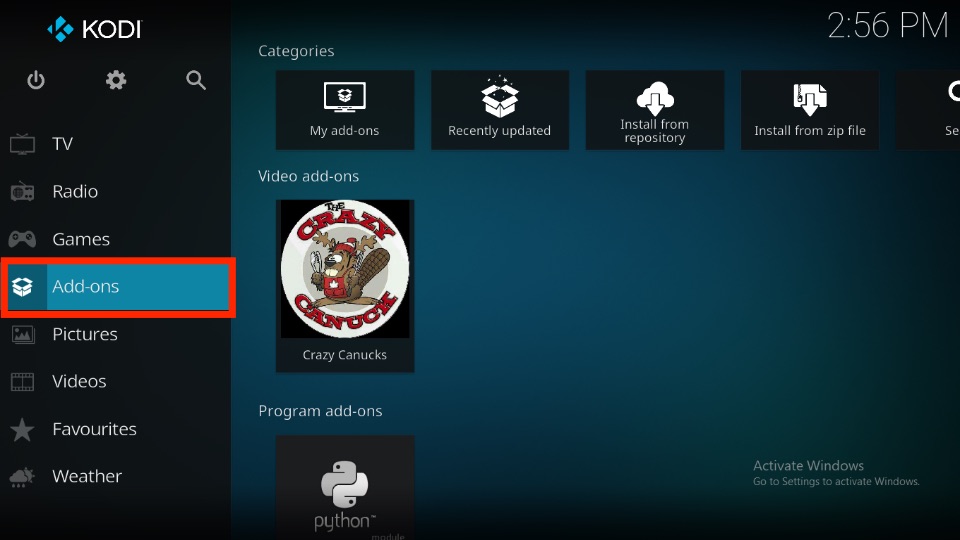Select the Favourites menu item

(x=116, y=429)
